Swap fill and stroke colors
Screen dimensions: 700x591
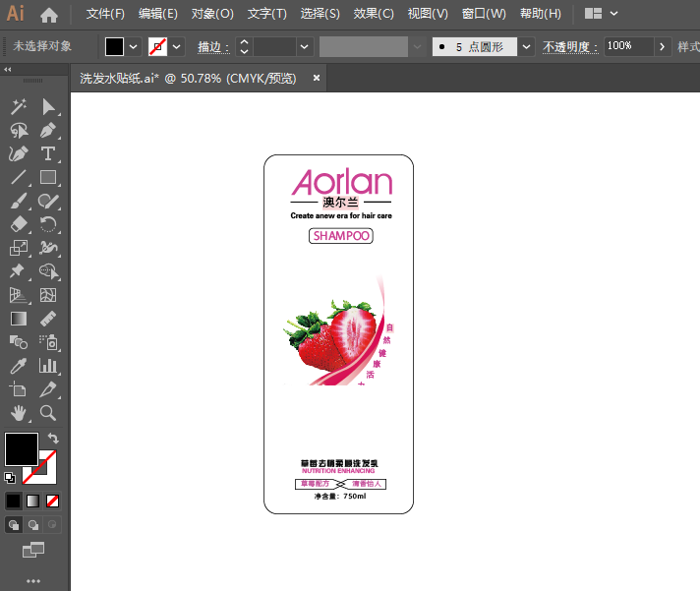pos(53,439)
